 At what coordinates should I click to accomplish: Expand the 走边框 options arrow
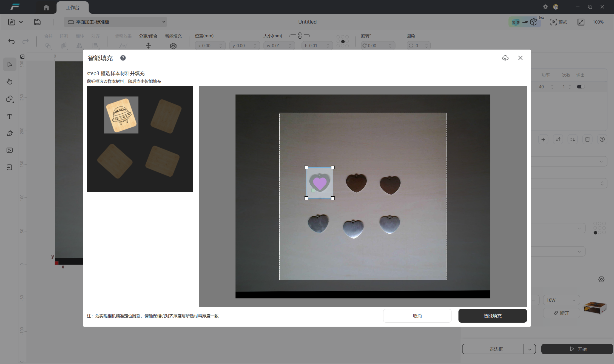[x=530, y=349]
